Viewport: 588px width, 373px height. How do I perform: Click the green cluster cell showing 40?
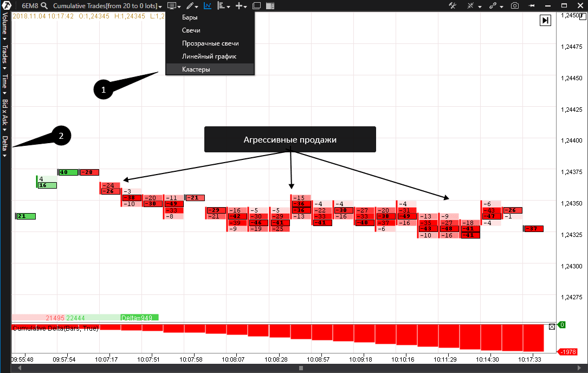[69, 172]
